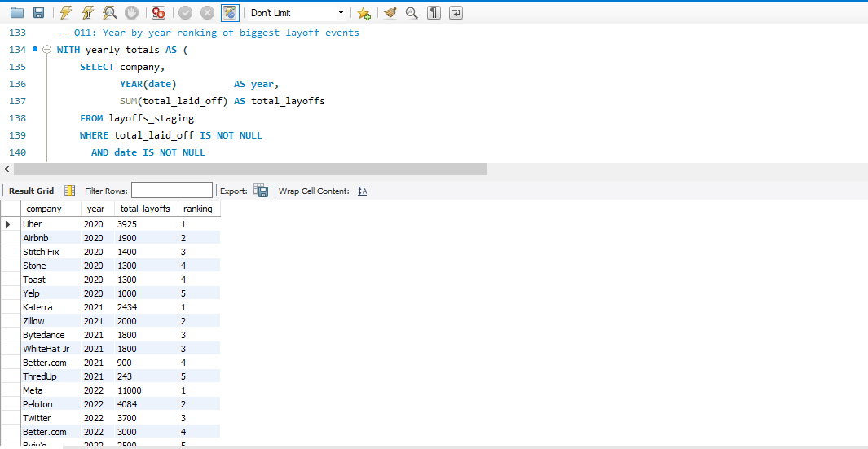This screenshot has height=449, width=868.
Task: Click the execution marker dot on line 134
Action: 35,49
